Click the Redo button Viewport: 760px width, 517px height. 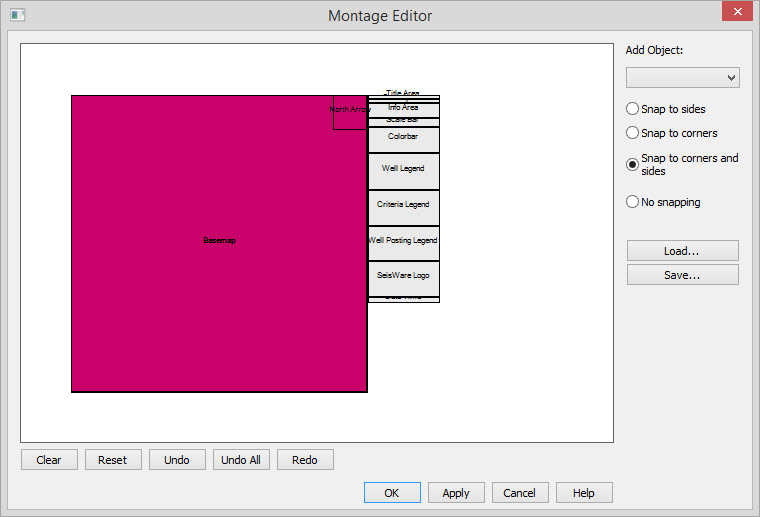(305, 460)
